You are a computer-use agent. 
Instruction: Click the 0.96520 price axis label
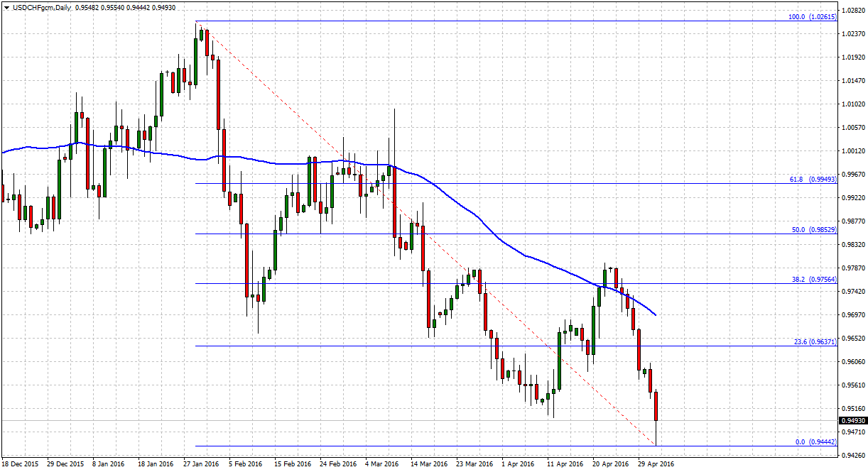click(852, 339)
